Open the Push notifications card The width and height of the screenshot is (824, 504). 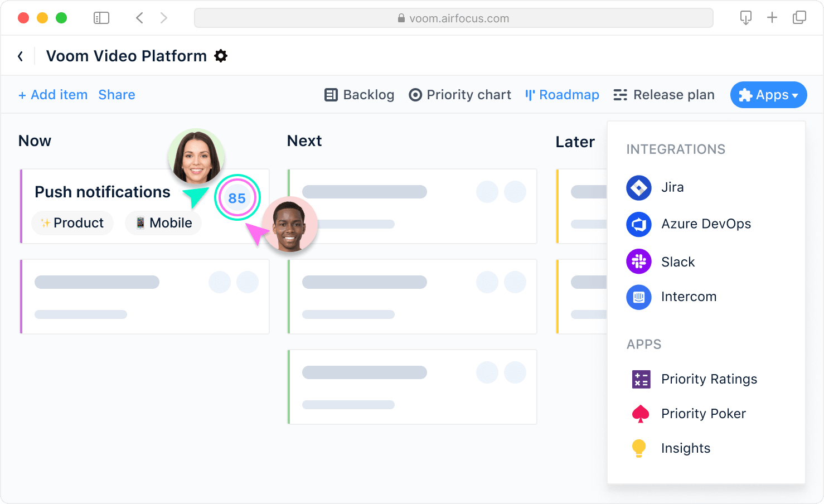pyautogui.click(x=103, y=192)
